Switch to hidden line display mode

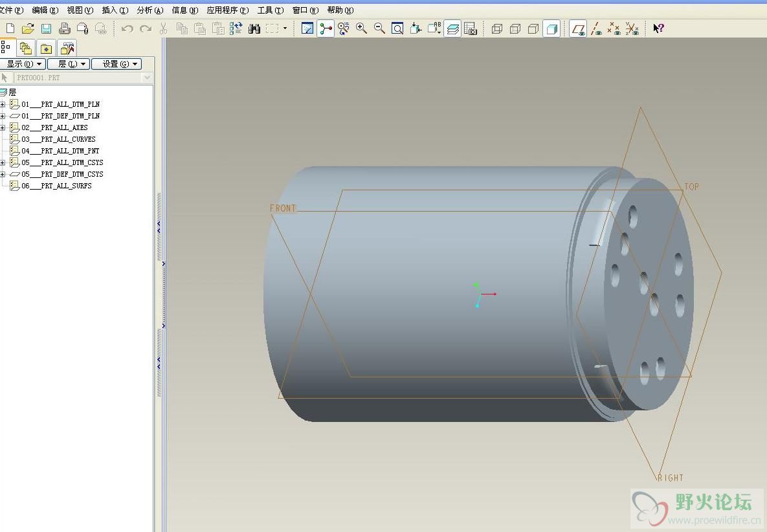[x=515, y=29]
